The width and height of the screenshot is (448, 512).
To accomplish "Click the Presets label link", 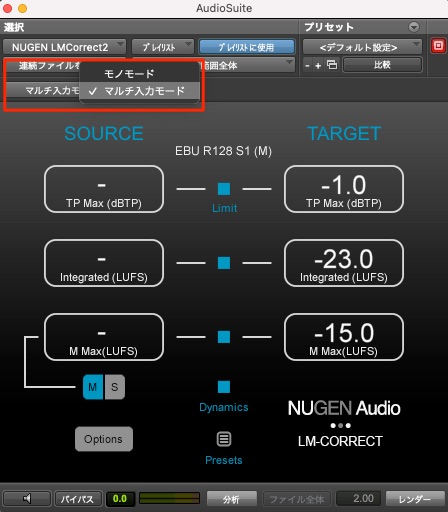I will 224,460.
